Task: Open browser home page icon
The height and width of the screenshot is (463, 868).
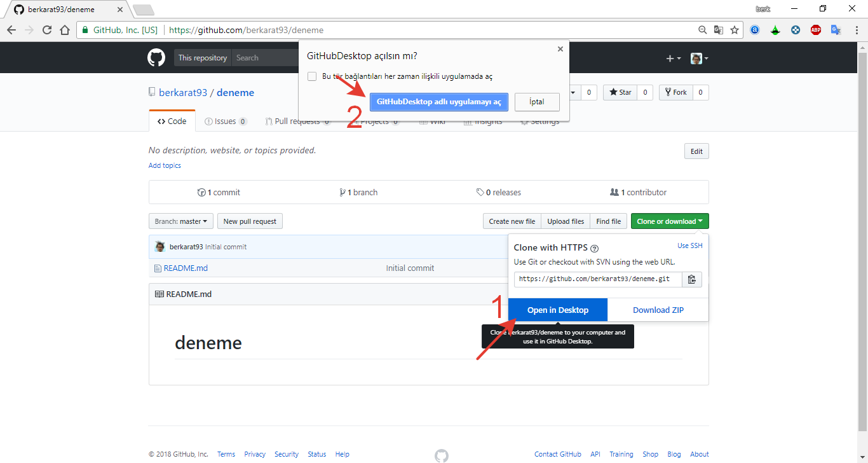Action: tap(65, 30)
